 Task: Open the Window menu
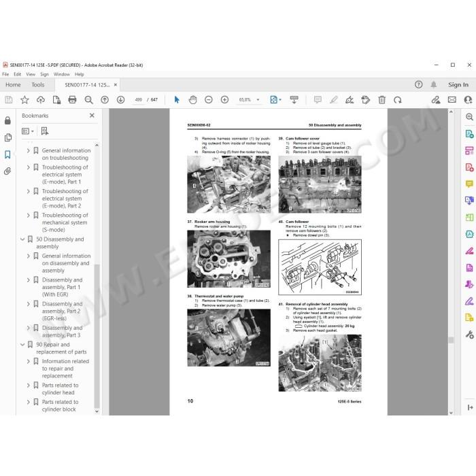coord(62,74)
